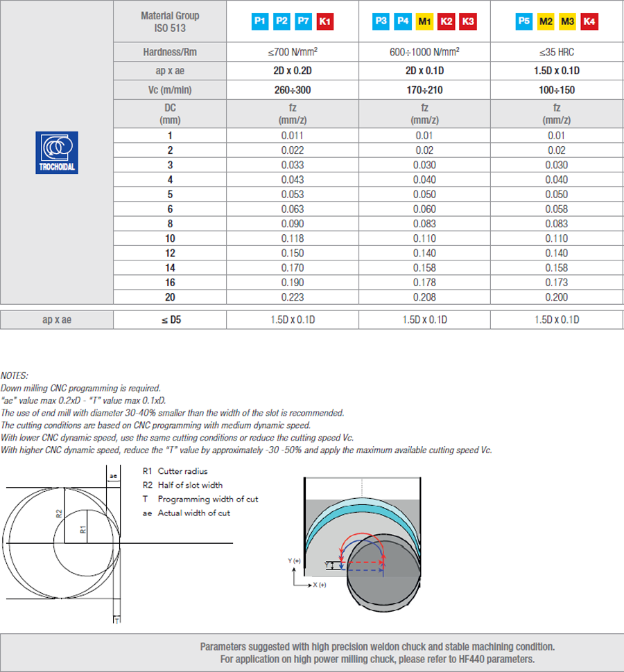Click the ≤35 HRC hardness cell

[x=556, y=51]
